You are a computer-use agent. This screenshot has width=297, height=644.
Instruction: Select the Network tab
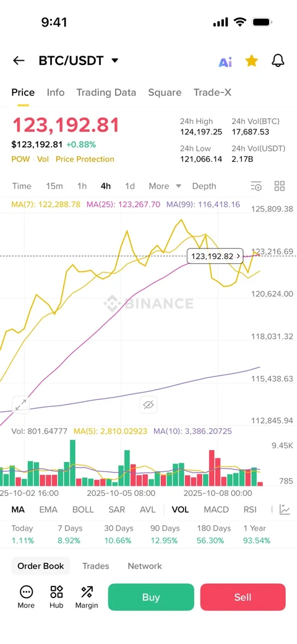coord(145,566)
